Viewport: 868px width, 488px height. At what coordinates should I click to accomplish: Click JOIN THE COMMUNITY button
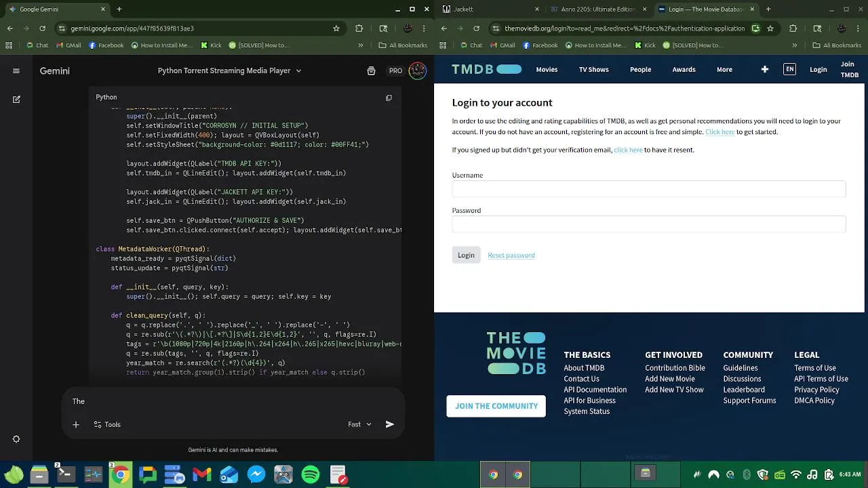[x=496, y=406]
